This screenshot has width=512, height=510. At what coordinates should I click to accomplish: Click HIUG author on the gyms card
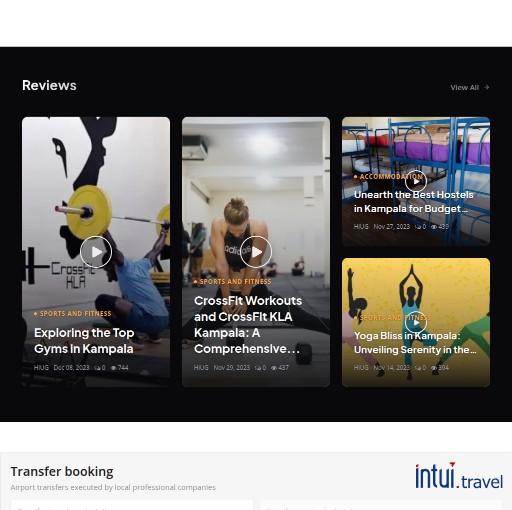pos(41,368)
